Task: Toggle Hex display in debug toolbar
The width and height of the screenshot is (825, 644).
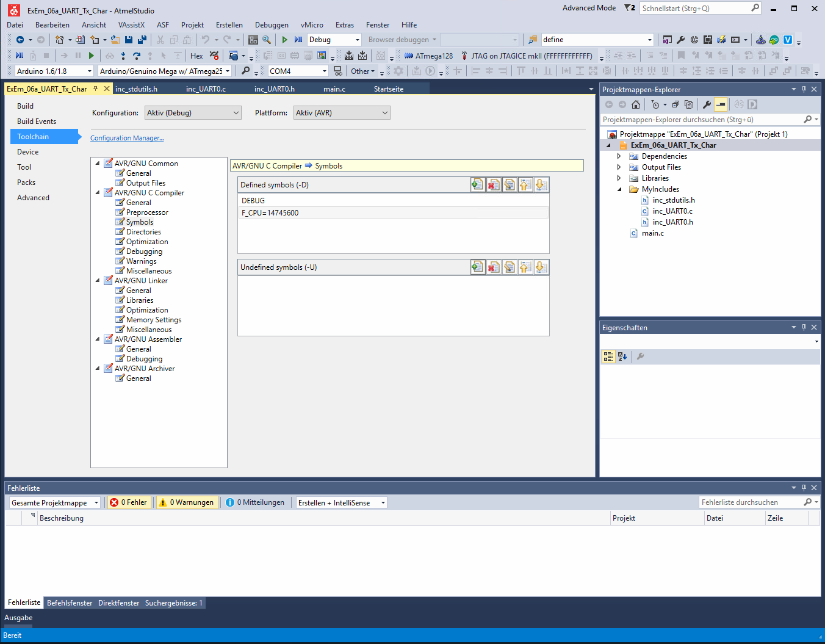Action: [x=196, y=56]
